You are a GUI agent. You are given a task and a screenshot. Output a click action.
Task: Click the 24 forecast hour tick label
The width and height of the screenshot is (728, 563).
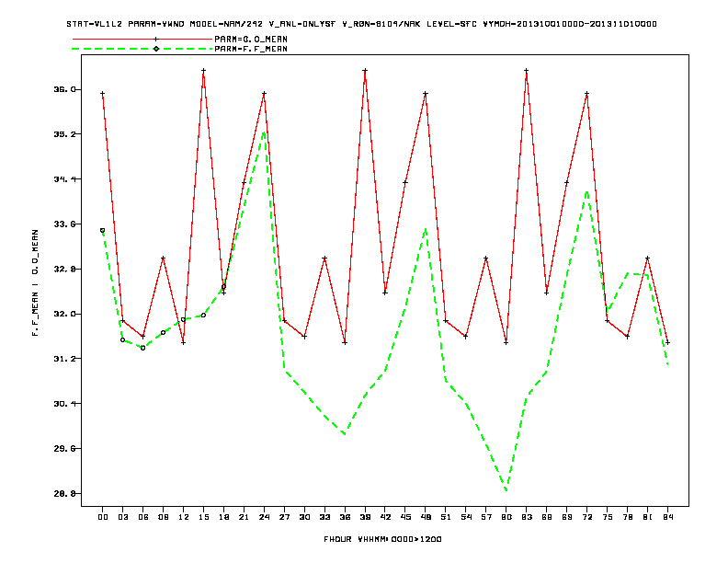(264, 517)
